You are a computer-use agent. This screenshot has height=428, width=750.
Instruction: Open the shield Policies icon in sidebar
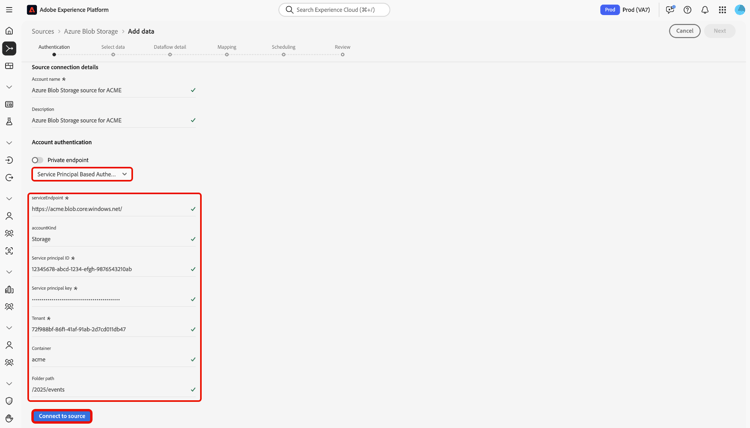tap(9, 401)
